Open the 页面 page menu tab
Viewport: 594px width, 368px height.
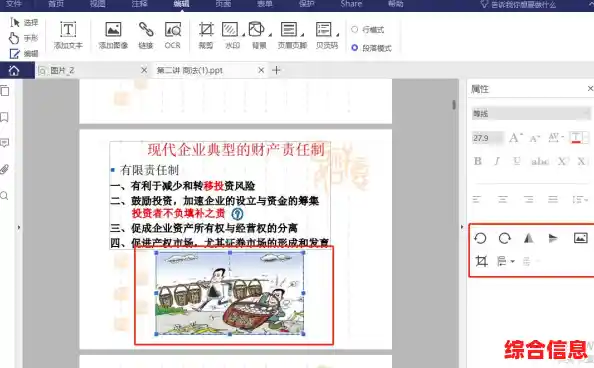pos(223,4)
